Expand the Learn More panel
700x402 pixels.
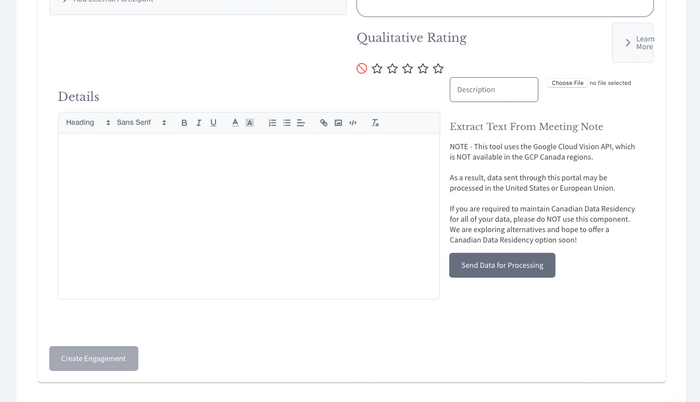[x=633, y=43]
